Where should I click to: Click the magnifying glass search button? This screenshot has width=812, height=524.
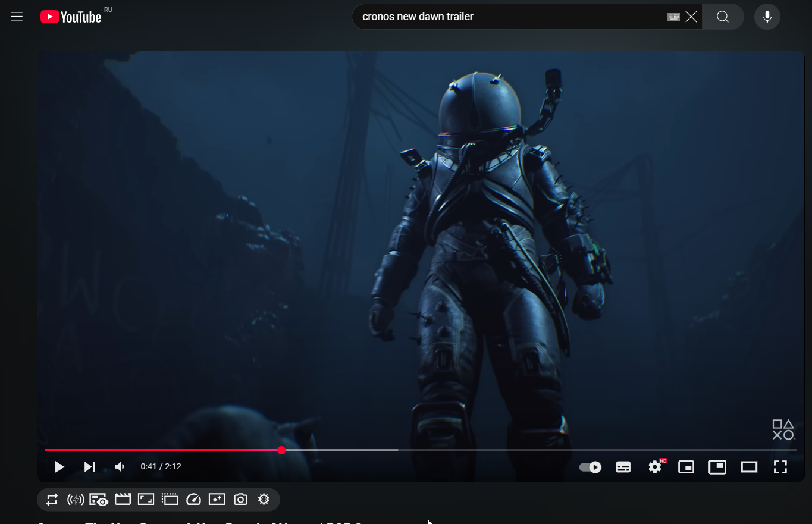(723, 17)
